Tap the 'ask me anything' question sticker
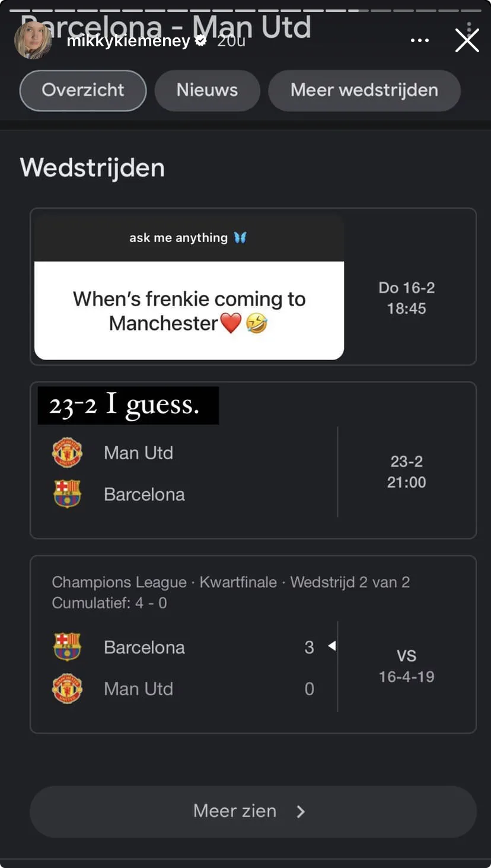The image size is (491, 868). coord(189,288)
